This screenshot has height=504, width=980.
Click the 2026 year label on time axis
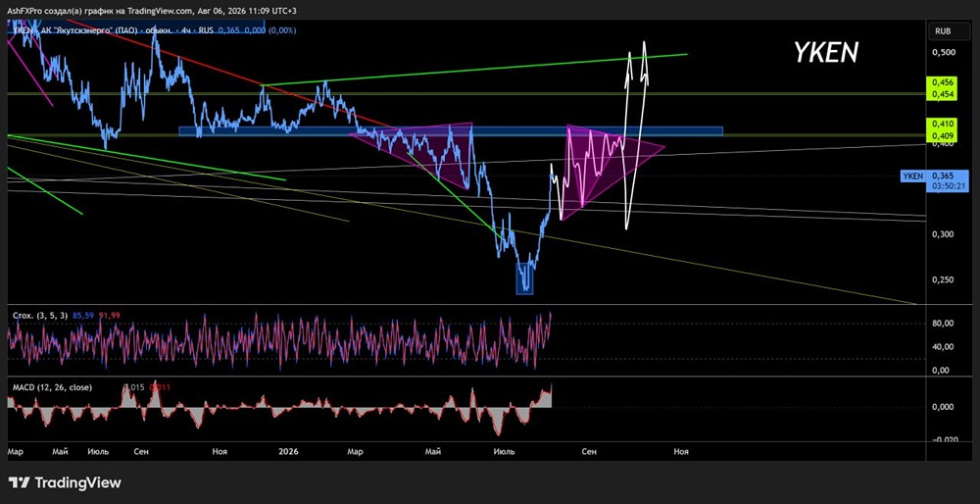point(289,451)
